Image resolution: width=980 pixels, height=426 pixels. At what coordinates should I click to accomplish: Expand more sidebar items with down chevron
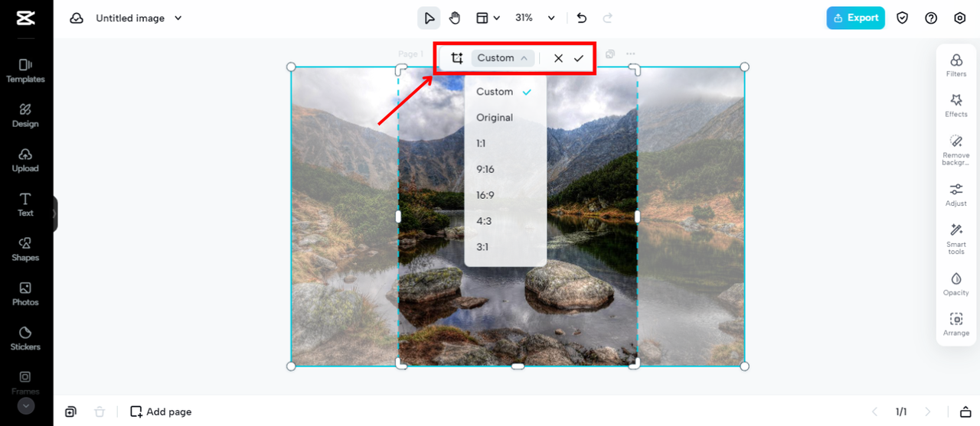click(26, 406)
